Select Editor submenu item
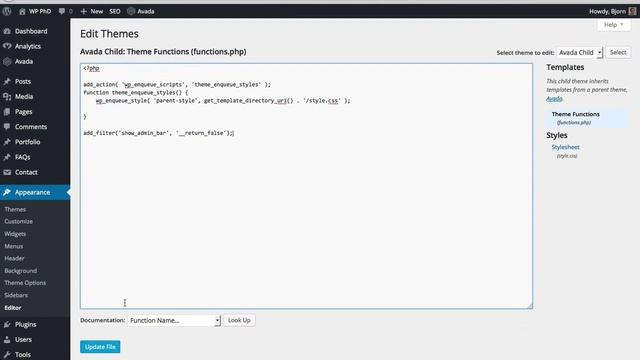Viewport: 640px width, 360px height. pyautogui.click(x=13, y=308)
